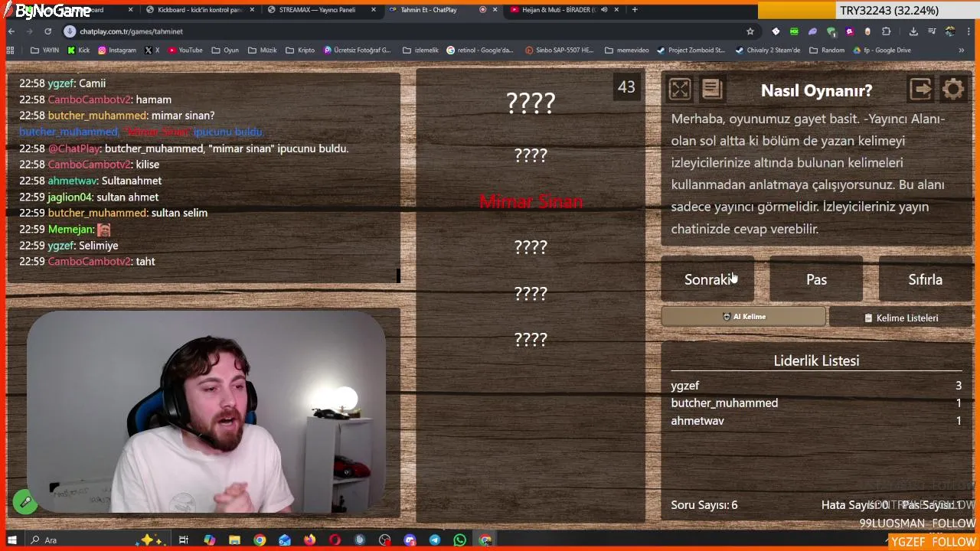
Task: Click ahmetwav in the leaderboard
Action: 697,421
